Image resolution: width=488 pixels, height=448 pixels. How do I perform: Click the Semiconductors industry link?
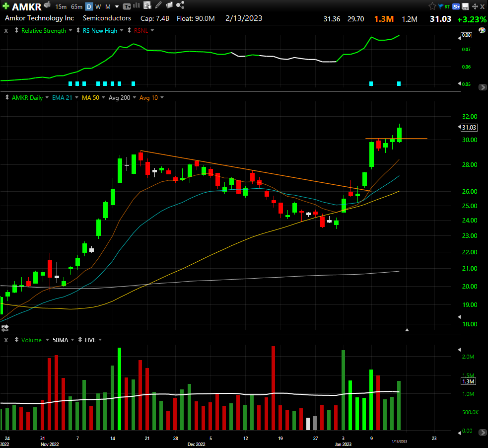(107, 18)
